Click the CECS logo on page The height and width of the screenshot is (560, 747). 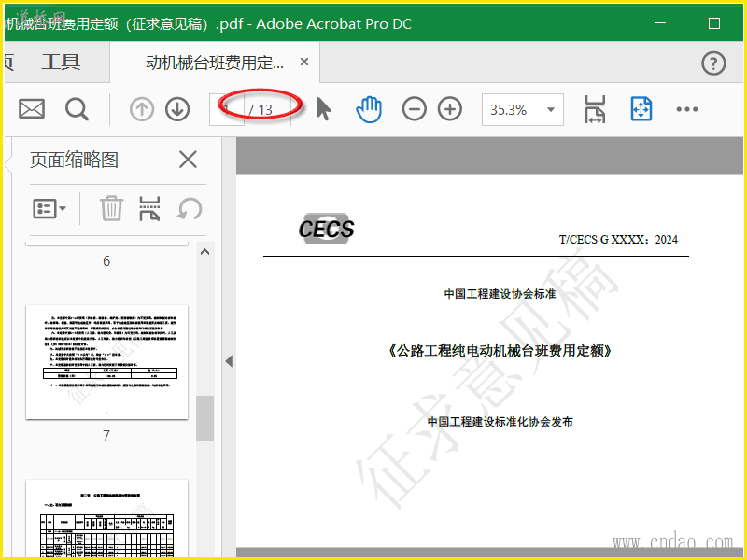click(326, 229)
